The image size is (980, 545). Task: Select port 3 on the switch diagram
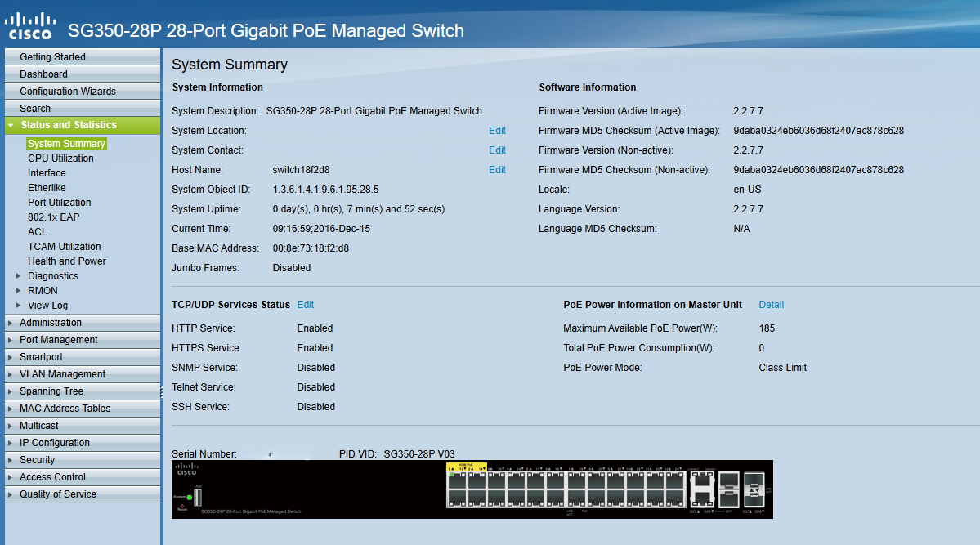point(496,480)
